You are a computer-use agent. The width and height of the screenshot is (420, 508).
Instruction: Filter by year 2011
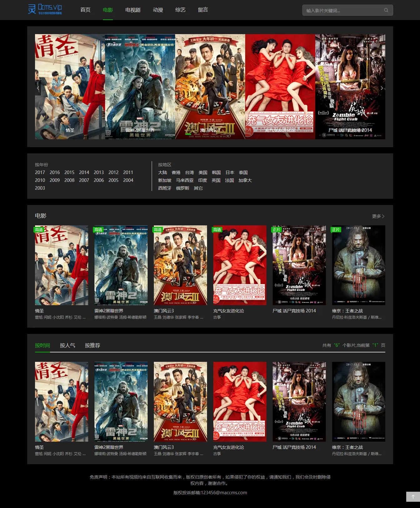[128, 172]
